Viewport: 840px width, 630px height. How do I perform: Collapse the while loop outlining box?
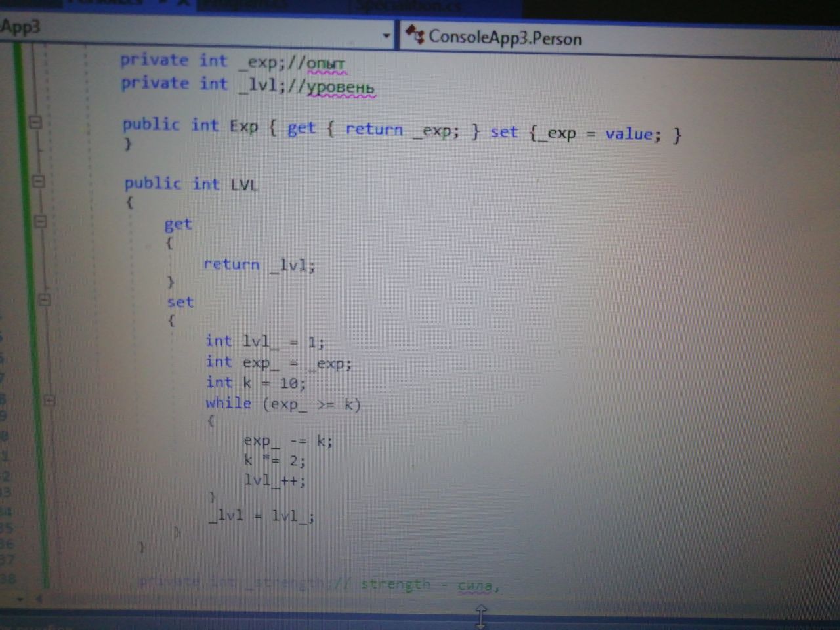49,400
